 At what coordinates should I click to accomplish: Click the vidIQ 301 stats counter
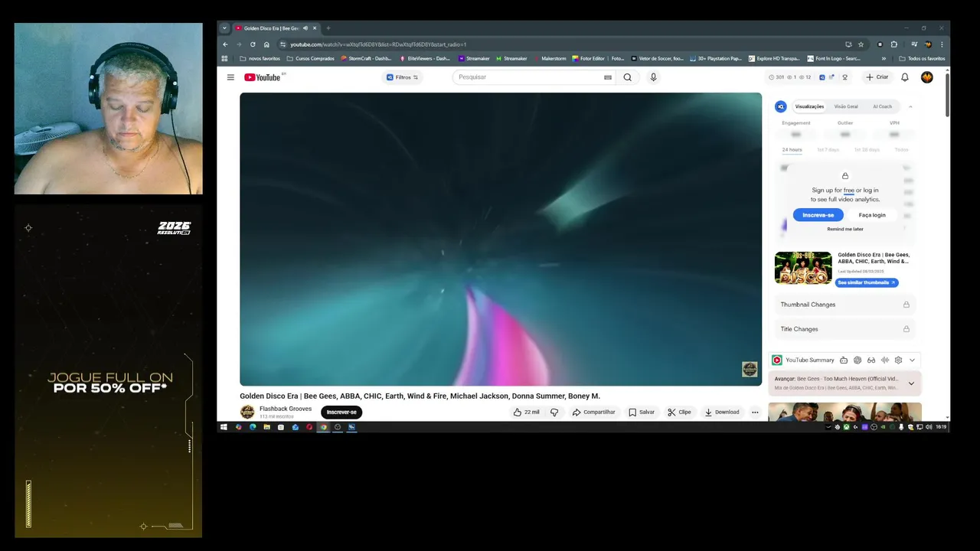pyautogui.click(x=777, y=77)
